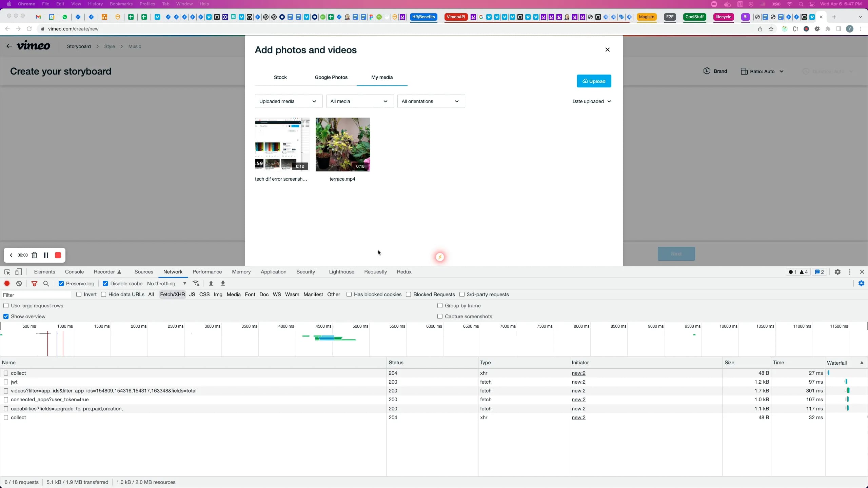Screen dimensions: 868x488
Task: Select the tech dif error screenshot thumbnail
Action: point(282,145)
